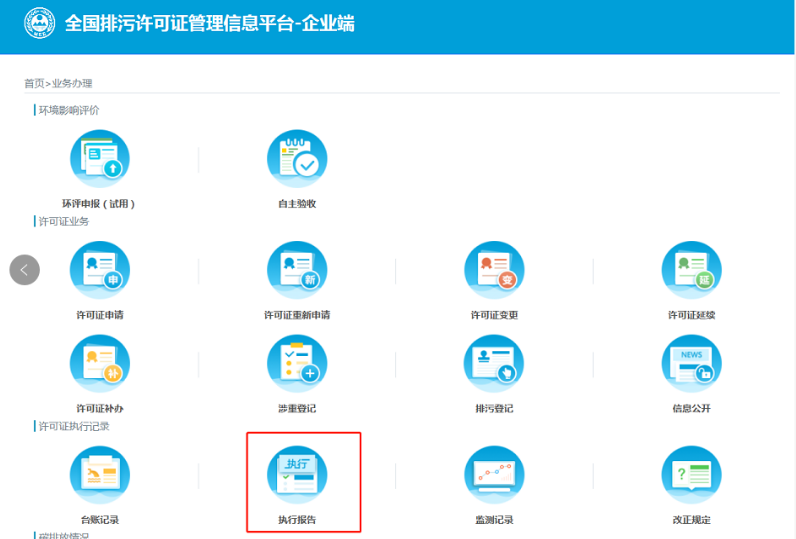Click the 信息公开 news icon
This screenshot has height=539, width=796.
[692, 365]
